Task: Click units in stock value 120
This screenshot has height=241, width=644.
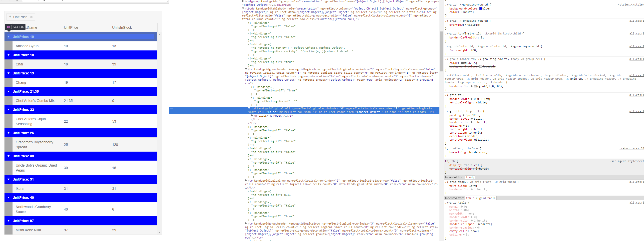Action: (x=115, y=145)
